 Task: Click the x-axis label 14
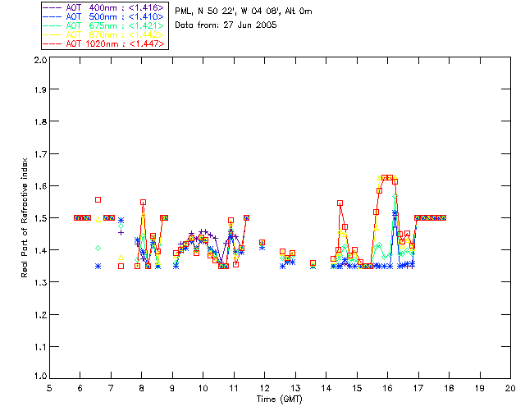pyautogui.click(x=326, y=388)
